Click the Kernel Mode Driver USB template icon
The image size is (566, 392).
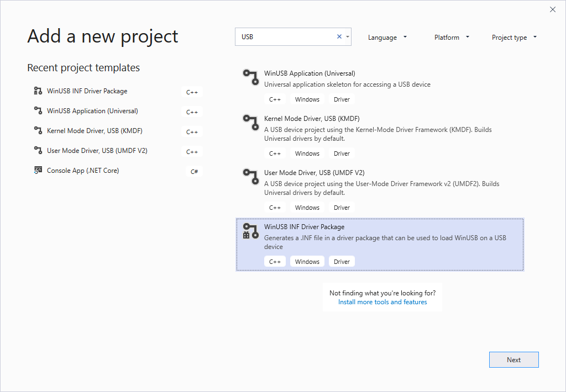tap(250, 122)
